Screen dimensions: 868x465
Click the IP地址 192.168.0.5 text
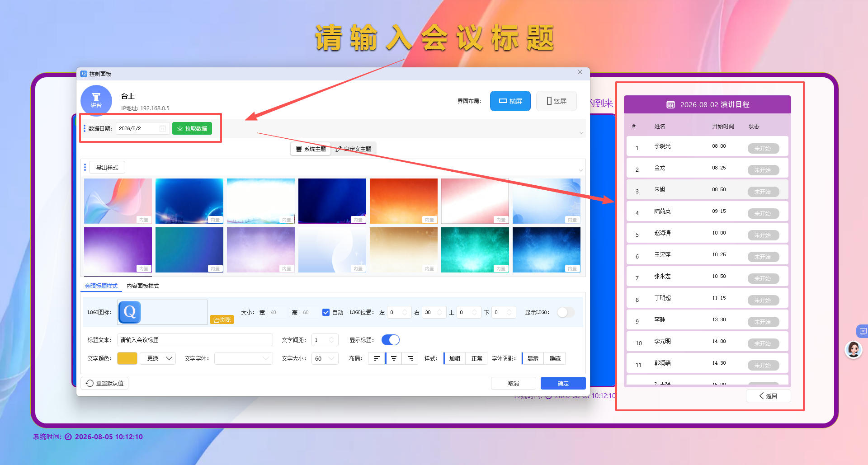coord(145,108)
